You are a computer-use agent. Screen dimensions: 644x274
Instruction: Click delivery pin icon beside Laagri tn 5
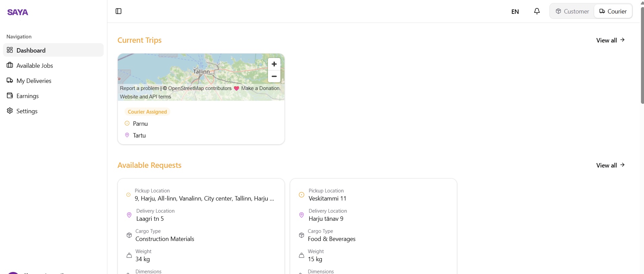(x=129, y=215)
